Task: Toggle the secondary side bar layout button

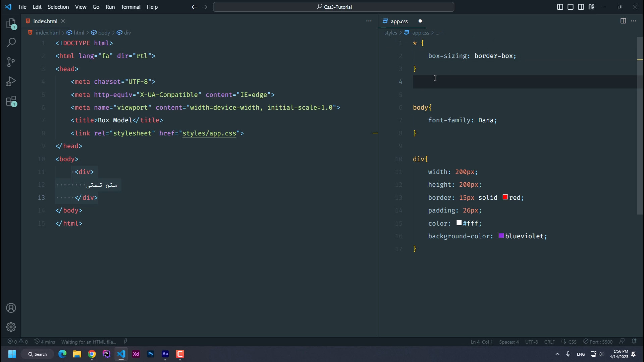Action: point(581,7)
